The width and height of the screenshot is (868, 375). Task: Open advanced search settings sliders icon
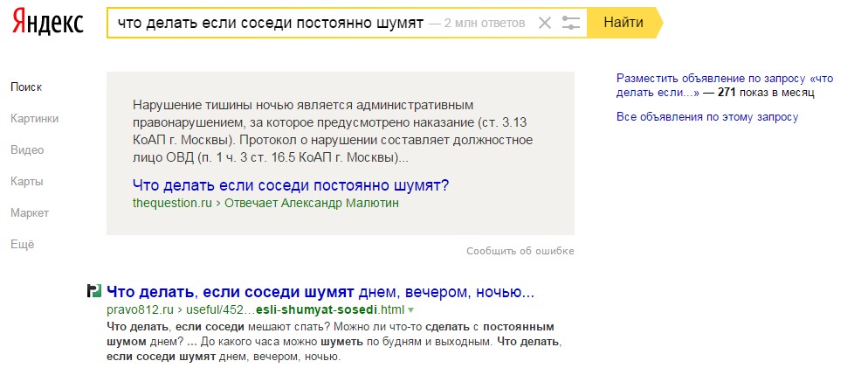click(571, 23)
